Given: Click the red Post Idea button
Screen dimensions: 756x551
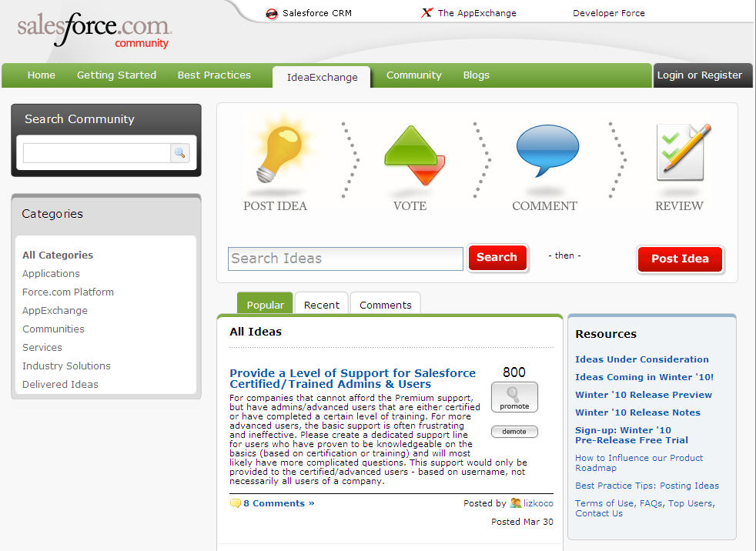Looking at the screenshot, I should 681,259.
